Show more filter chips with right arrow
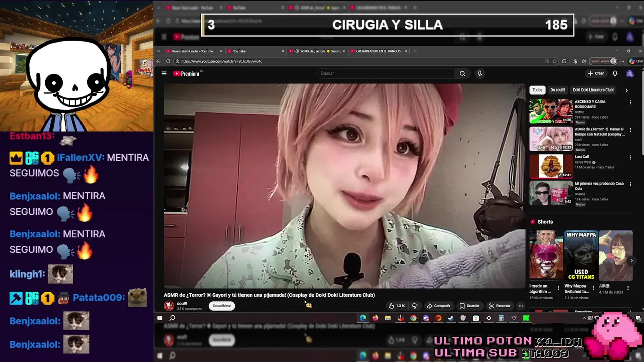This screenshot has height=362, width=644. [626, 90]
